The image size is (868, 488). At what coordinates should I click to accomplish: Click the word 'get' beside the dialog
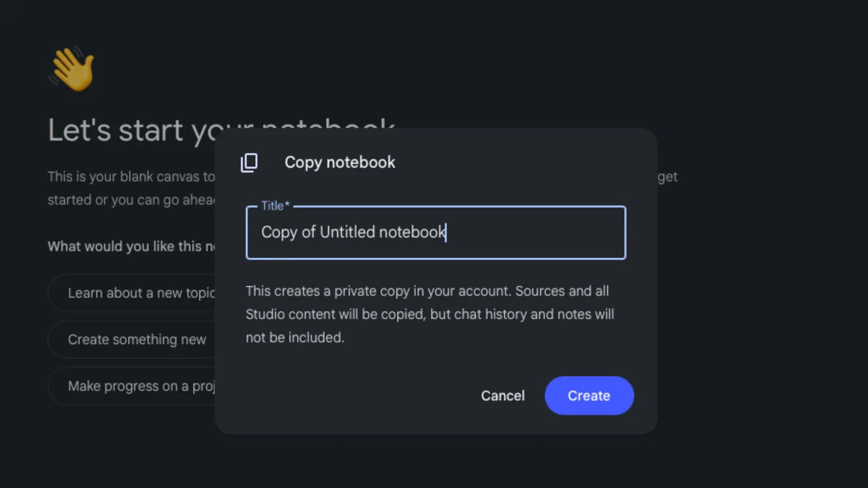coord(668,177)
